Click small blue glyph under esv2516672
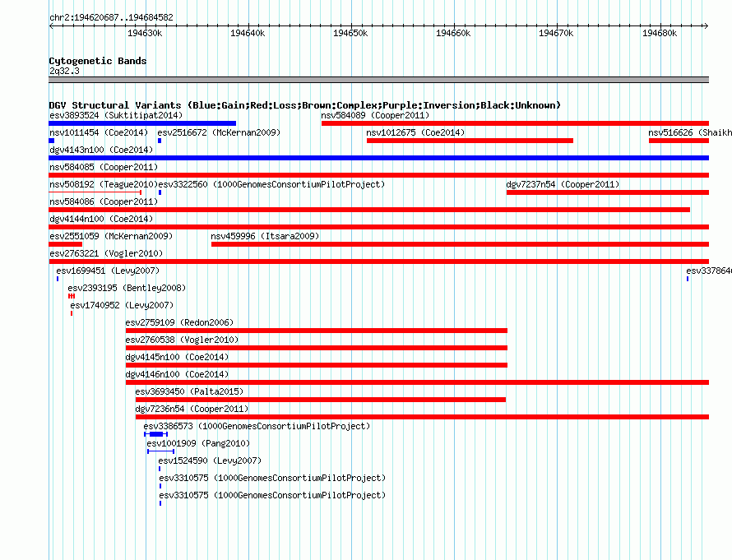 tap(160, 141)
